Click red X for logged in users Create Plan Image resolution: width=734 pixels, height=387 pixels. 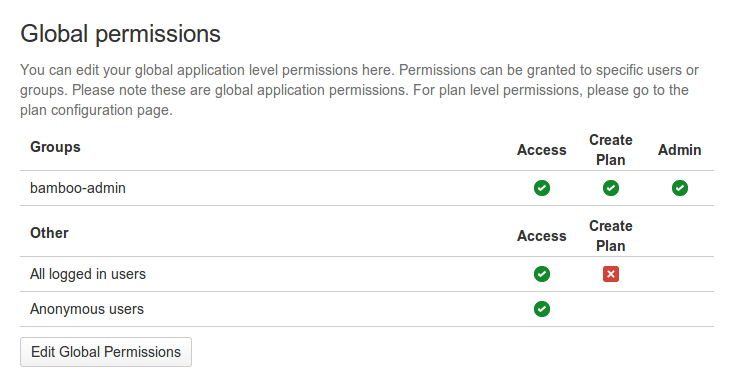(610, 274)
